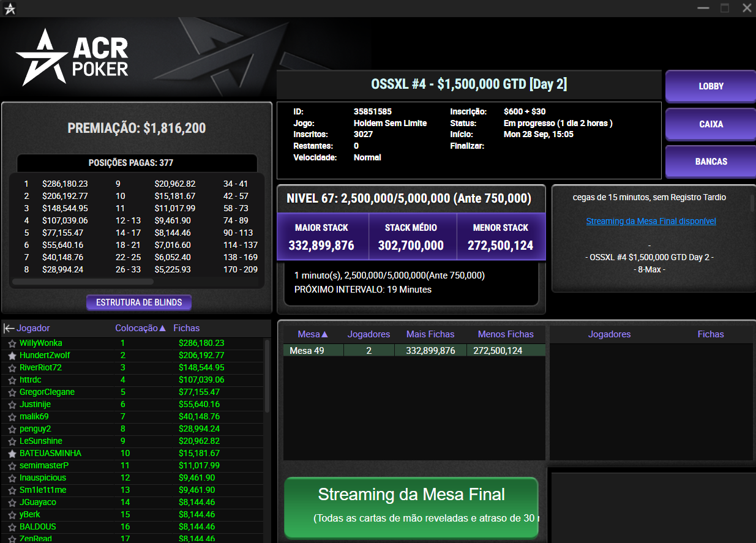
Task: Toggle favorite star for RiverRiot72
Action: coord(12,368)
